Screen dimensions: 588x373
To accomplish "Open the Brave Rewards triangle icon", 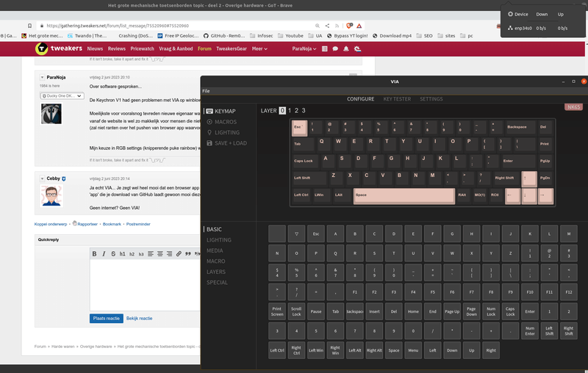I will coord(359,26).
